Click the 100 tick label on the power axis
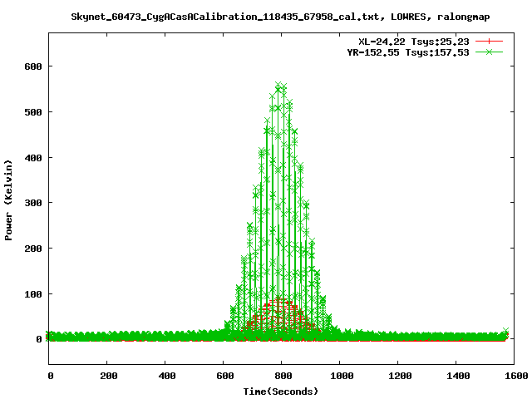Screen dimensions: 532x399 (33, 294)
